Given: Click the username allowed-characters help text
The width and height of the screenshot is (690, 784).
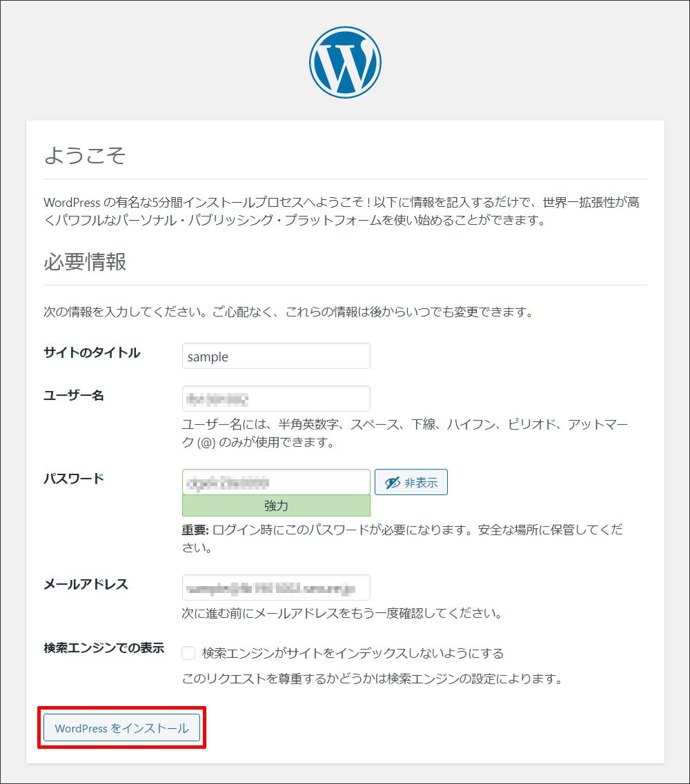Looking at the screenshot, I should (404, 433).
